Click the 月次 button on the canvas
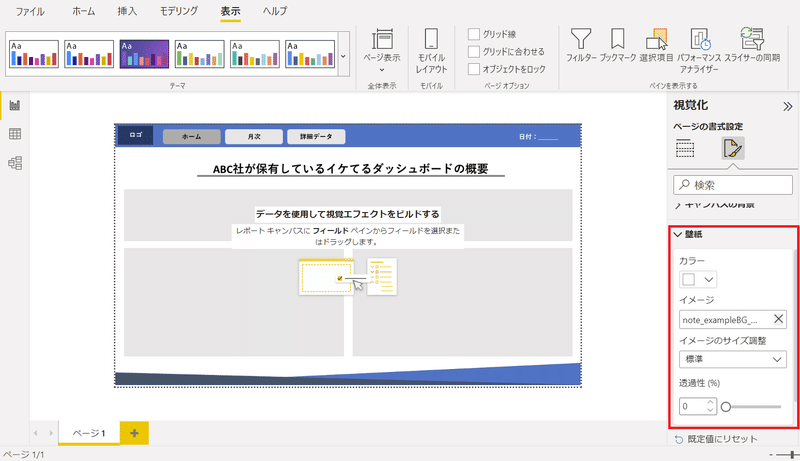The image size is (800, 461). [x=254, y=137]
